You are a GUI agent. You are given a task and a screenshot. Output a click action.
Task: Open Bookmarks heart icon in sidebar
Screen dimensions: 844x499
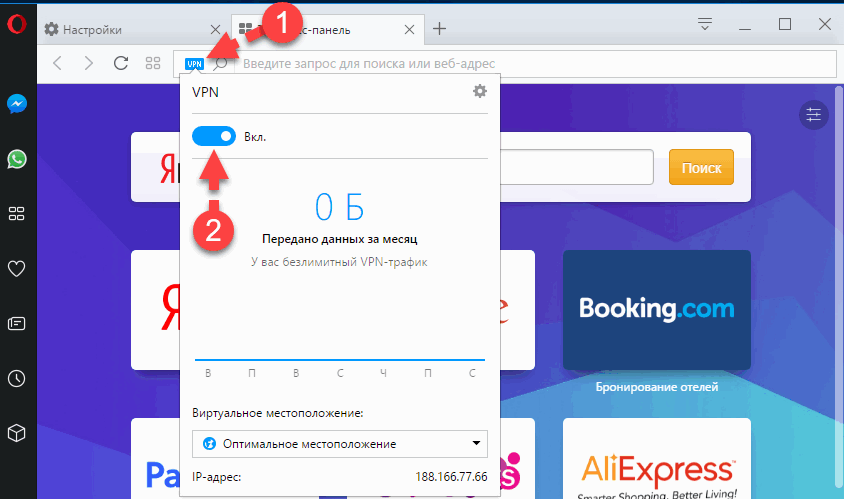pyautogui.click(x=16, y=268)
